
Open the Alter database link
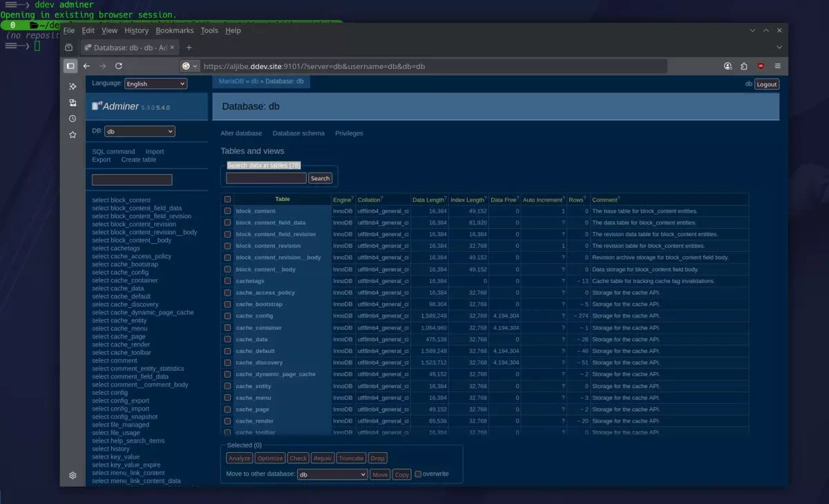[x=241, y=133]
